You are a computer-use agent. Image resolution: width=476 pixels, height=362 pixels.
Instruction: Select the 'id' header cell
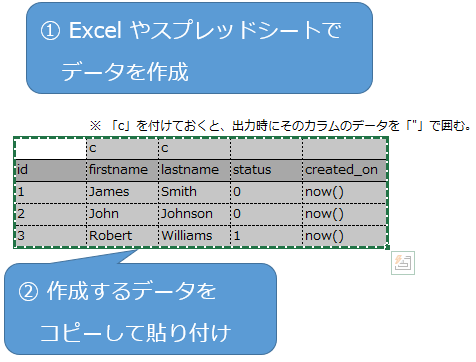[x=50, y=170]
